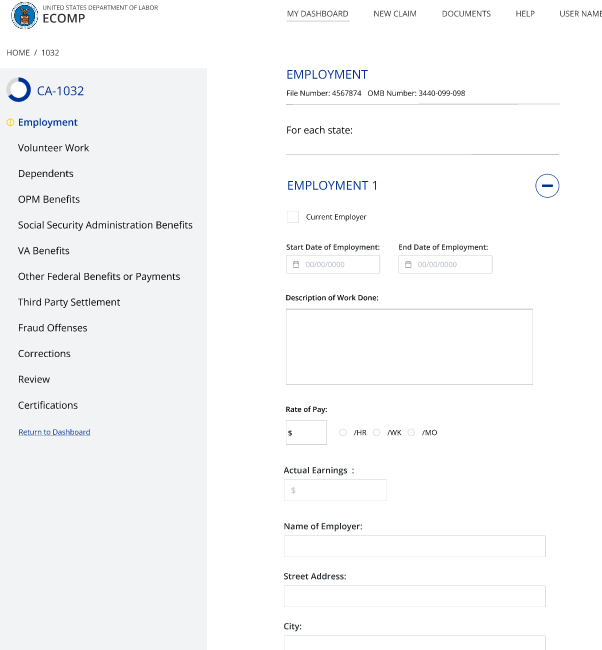Click the Start Date calendar icon
Viewport: 602px width, 650px height.
pos(296,265)
